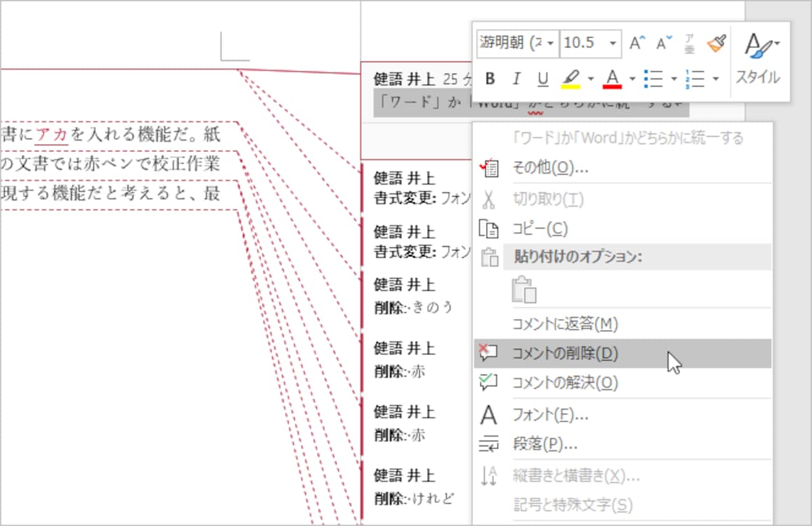Open bullet list style dropdown
812x526 pixels.
pyautogui.click(x=673, y=79)
